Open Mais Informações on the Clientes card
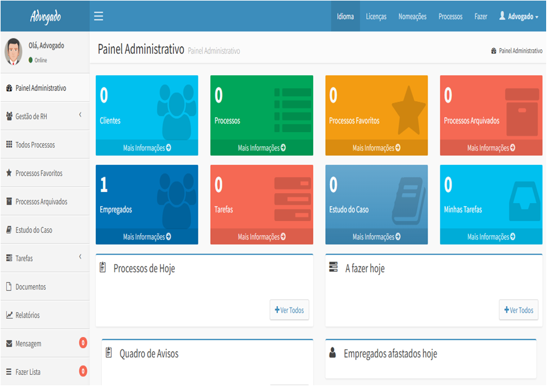 [146, 148]
